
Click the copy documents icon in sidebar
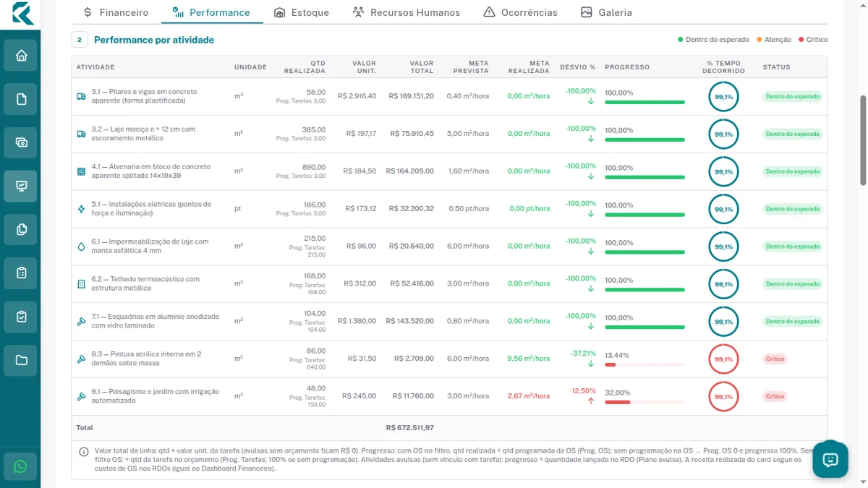coord(20,229)
